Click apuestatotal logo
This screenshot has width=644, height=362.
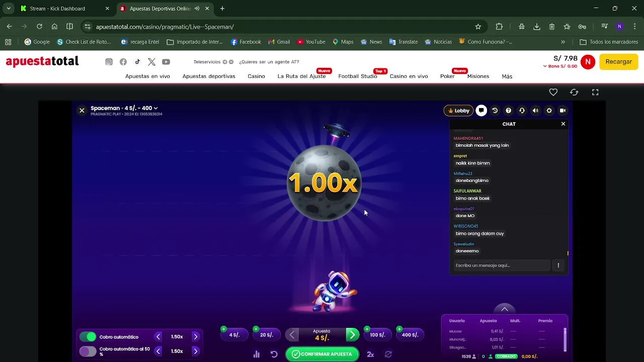pyautogui.click(x=42, y=62)
